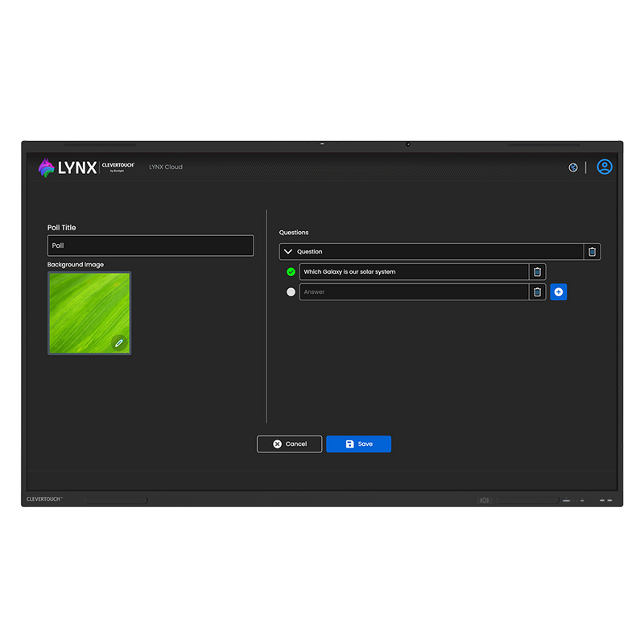Collapse the Question chevron expander
The image size is (644, 644).
pyautogui.click(x=288, y=252)
